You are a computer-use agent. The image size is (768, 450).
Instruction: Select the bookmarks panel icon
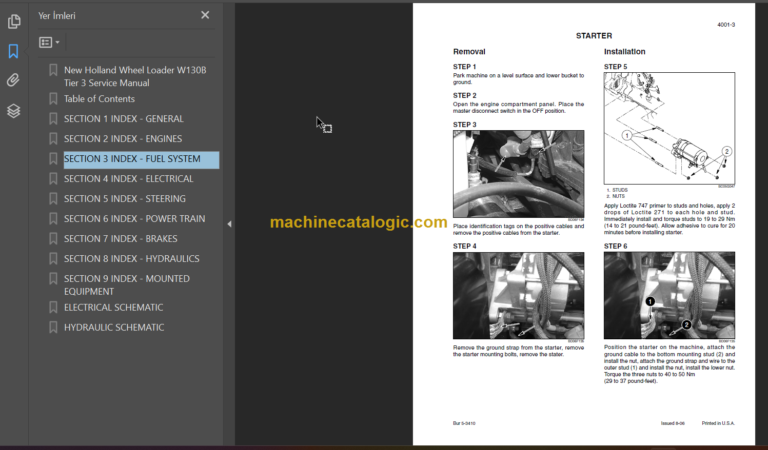(13, 51)
